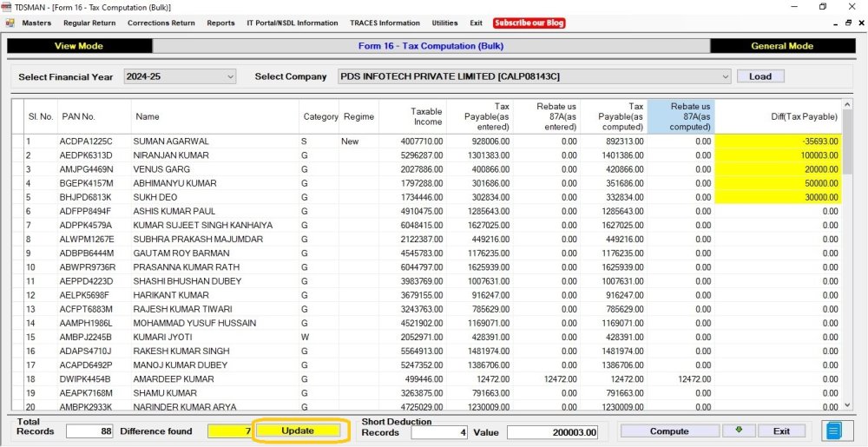Open the Utilities menu
868x447 pixels.
point(444,23)
